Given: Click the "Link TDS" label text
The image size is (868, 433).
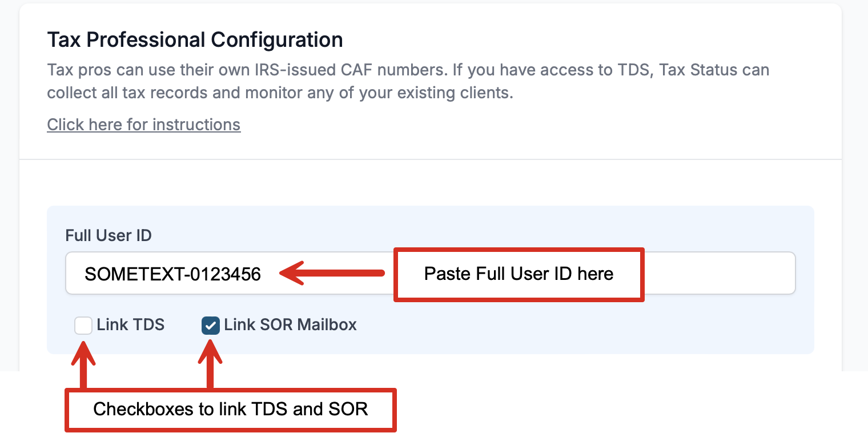Looking at the screenshot, I should (130, 325).
